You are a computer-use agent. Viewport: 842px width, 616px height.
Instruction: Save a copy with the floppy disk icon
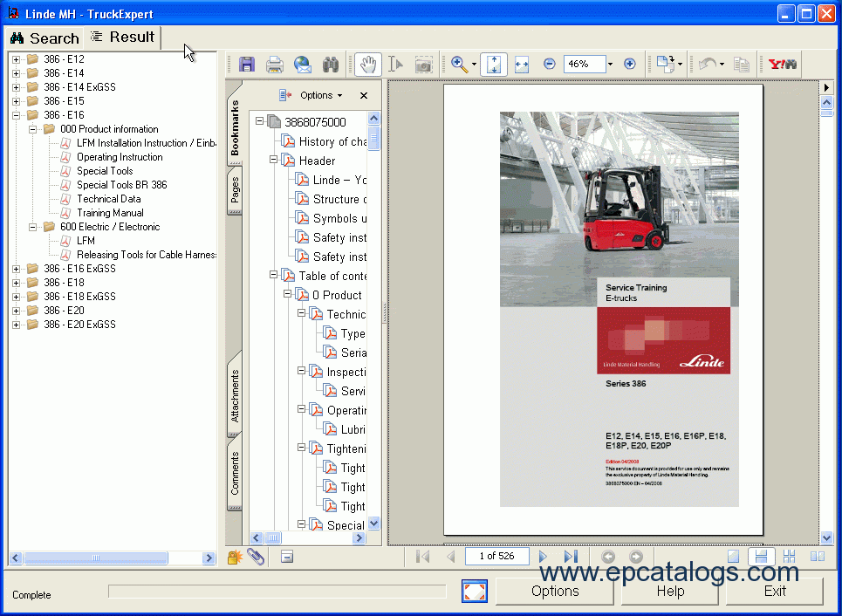coord(246,65)
